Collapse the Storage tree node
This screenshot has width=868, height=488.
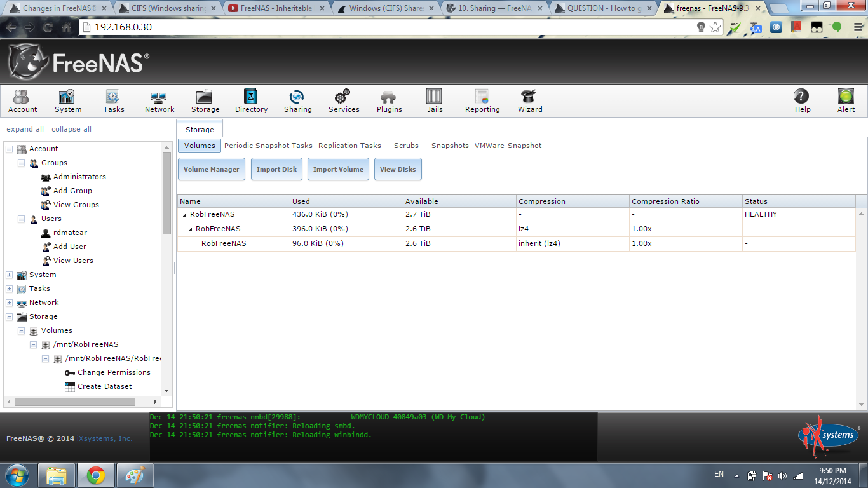coord(9,316)
